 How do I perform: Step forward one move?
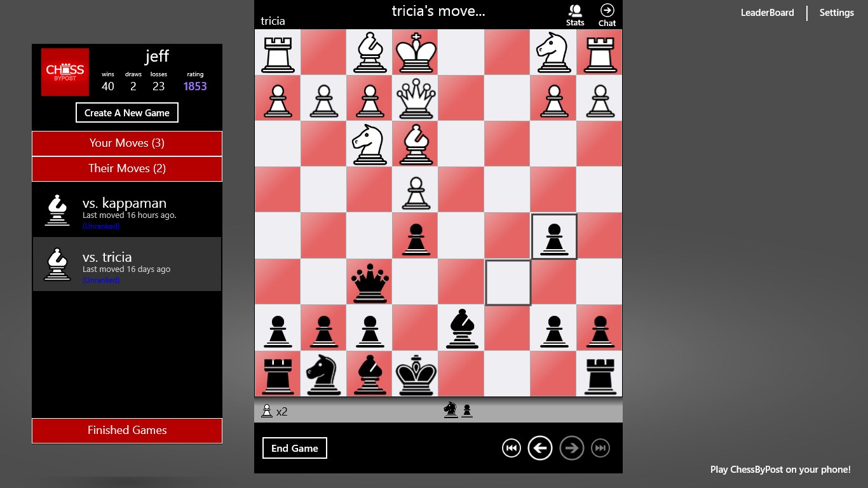571,448
